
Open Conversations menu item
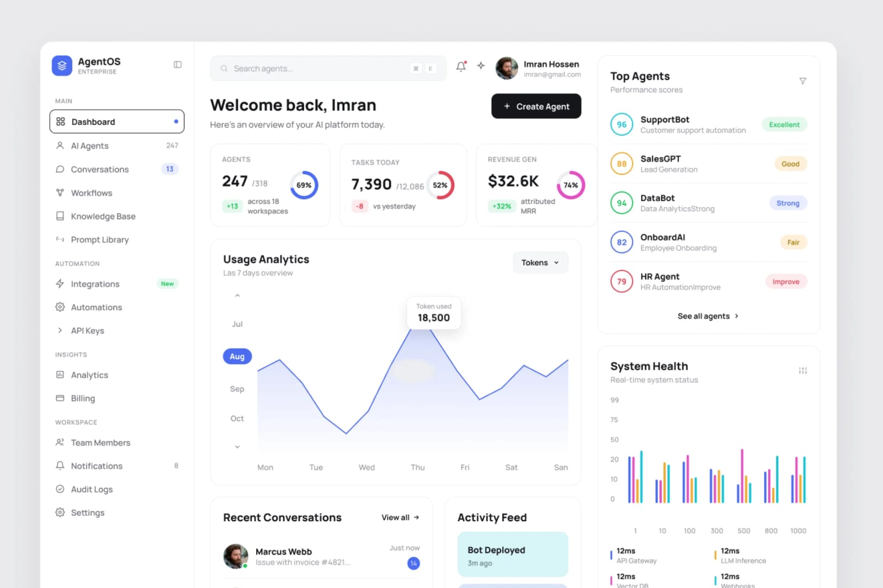click(x=117, y=169)
